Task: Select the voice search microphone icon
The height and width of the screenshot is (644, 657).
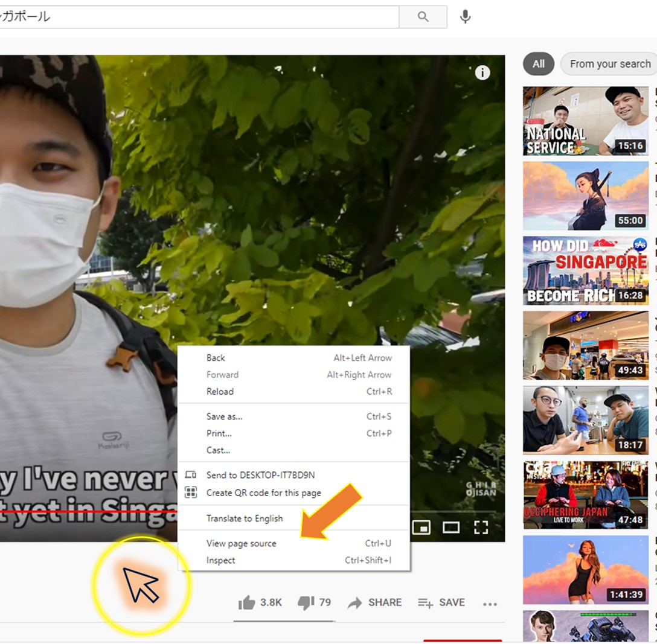Action: (465, 17)
